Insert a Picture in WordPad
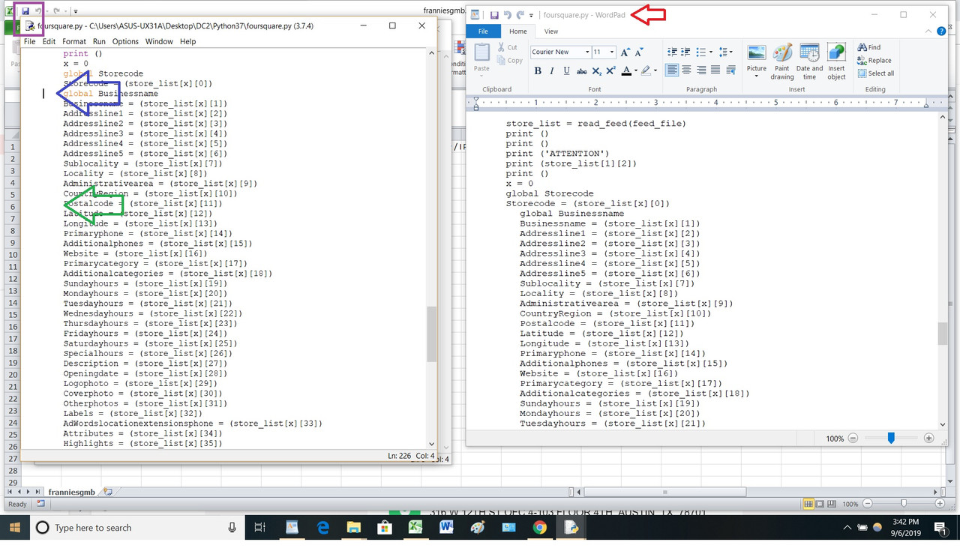The height and width of the screenshot is (560, 960). pyautogui.click(x=757, y=61)
